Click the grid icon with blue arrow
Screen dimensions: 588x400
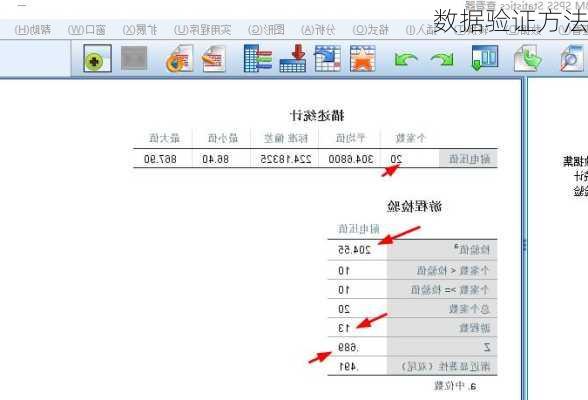coord(328,58)
